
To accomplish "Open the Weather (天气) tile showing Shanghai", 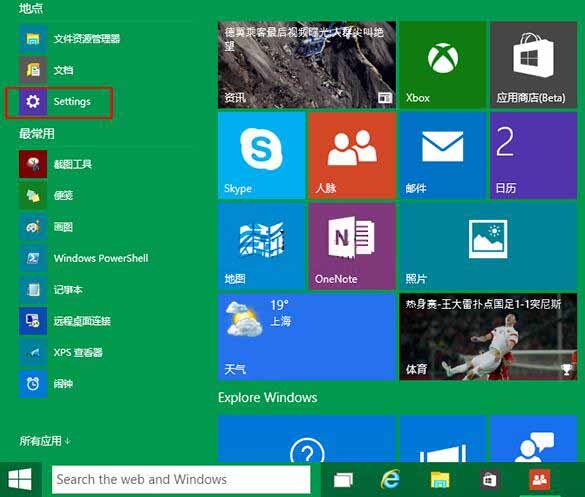I will pos(307,337).
